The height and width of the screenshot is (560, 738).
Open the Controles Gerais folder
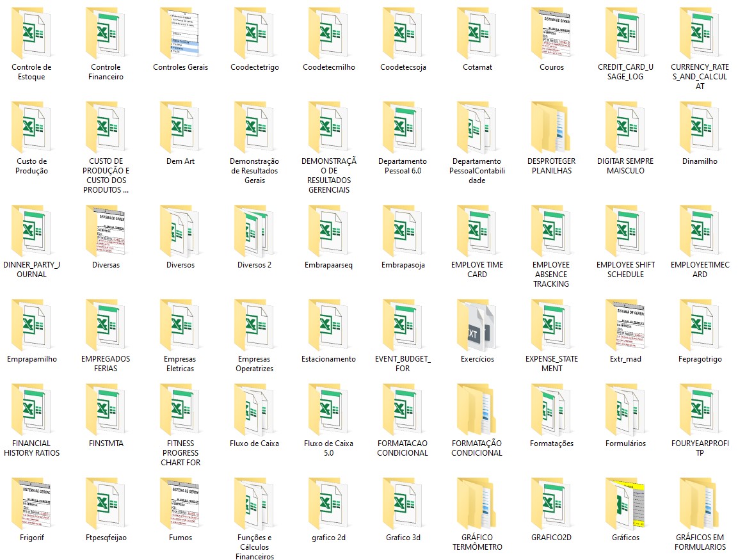tap(180, 33)
